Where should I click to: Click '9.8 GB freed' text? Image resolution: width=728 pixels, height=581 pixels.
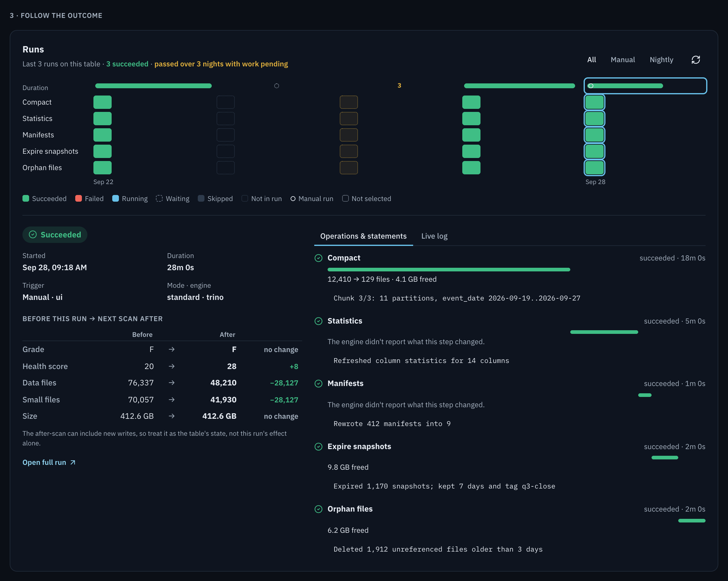tap(348, 467)
